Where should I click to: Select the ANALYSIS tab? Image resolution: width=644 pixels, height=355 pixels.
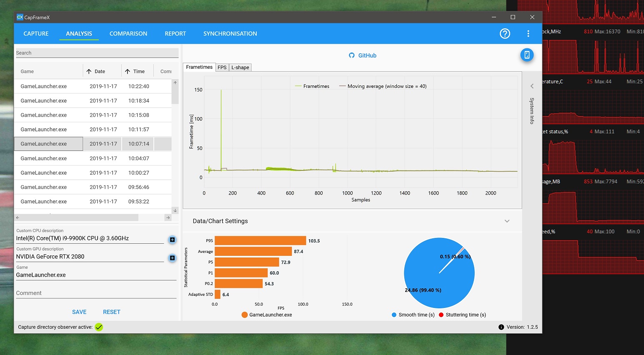click(x=79, y=34)
